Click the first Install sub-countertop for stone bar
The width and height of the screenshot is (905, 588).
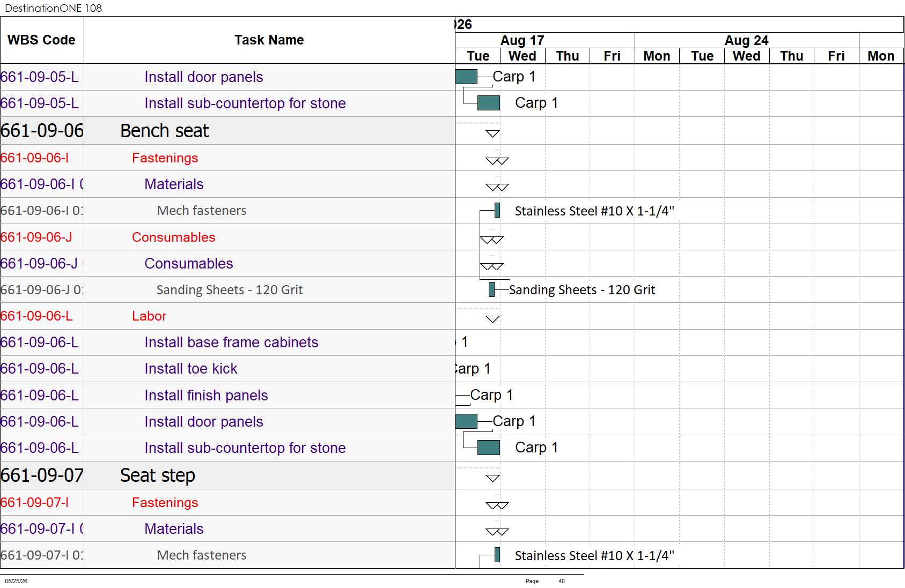pos(488,103)
